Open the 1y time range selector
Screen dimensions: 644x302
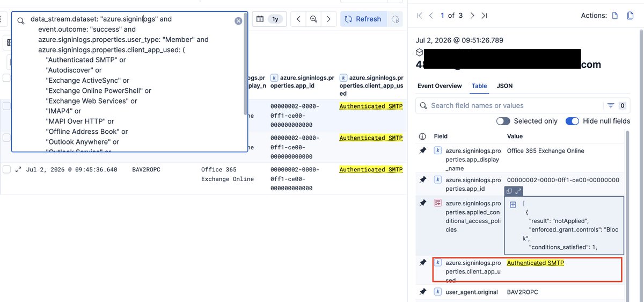pyautogui.click(x=275, y=19)
